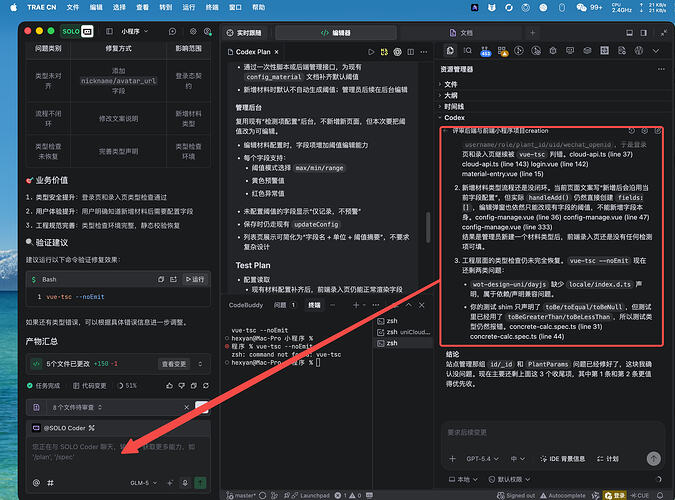Click the voice input microphone icon
The width and height of the screenshot is (675, 500).
click(185, 483)
